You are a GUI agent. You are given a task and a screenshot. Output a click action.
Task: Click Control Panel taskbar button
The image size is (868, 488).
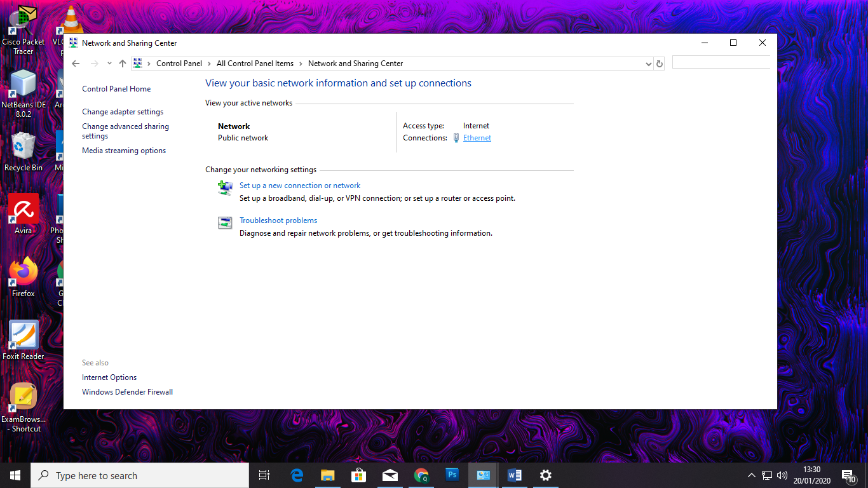tap(483, 475)
